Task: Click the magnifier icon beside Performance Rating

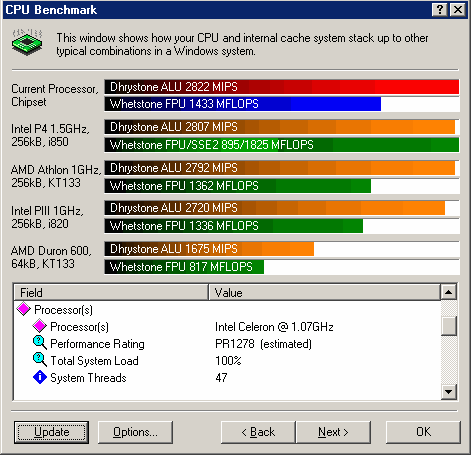Action: click(40, 343)
